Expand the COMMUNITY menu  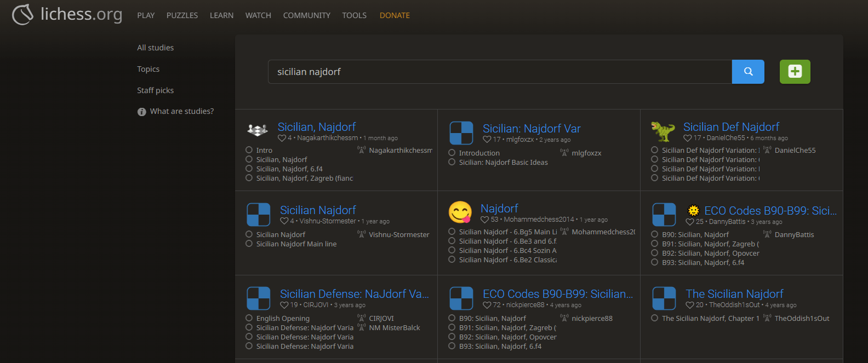pyautogui.click(x=306, y=15)
